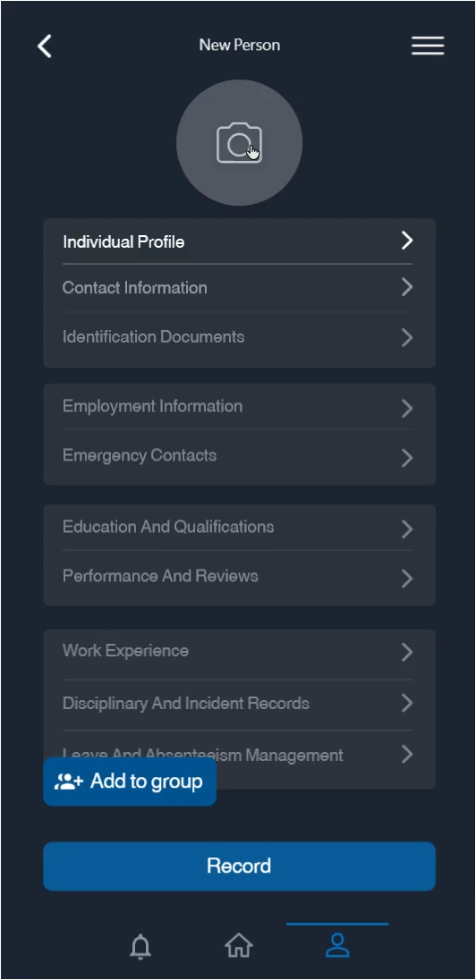The height and width of the screenshot is (980, 476).
Task: Expand Contact Information chevron
Action: (407, 288)
